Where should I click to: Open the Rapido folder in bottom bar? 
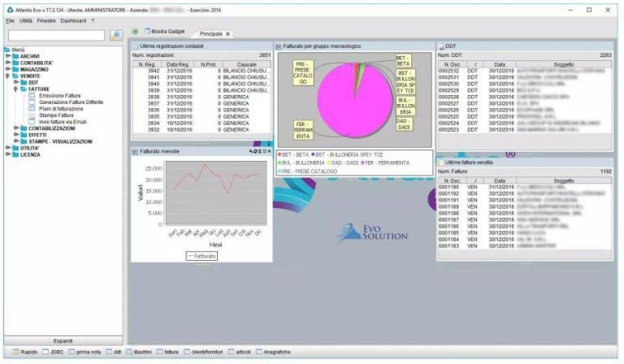(25, 352)
